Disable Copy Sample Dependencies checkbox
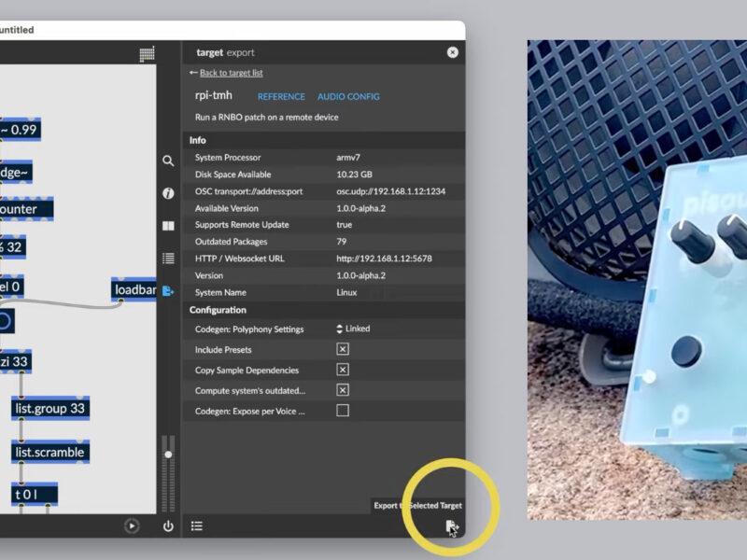The height and width of the screenshot is (560, 747). point(343,371)
